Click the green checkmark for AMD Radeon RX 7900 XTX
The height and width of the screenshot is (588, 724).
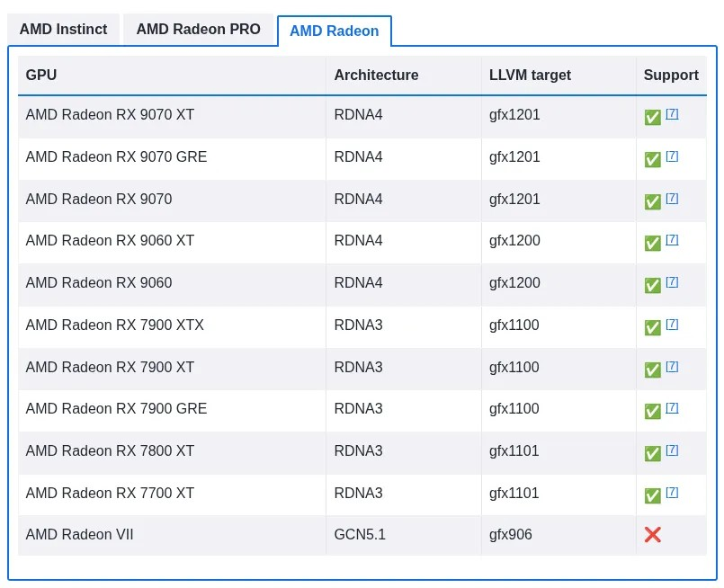pos(652,326)
